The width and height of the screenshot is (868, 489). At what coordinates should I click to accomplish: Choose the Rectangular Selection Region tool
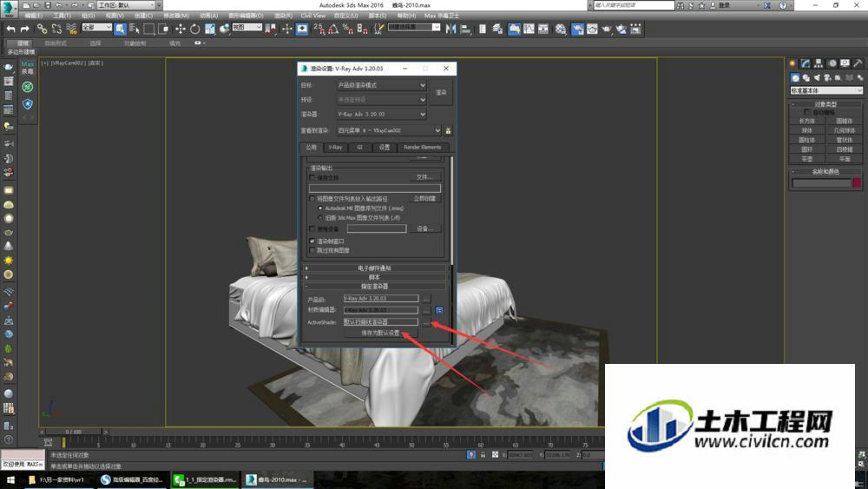149,29
